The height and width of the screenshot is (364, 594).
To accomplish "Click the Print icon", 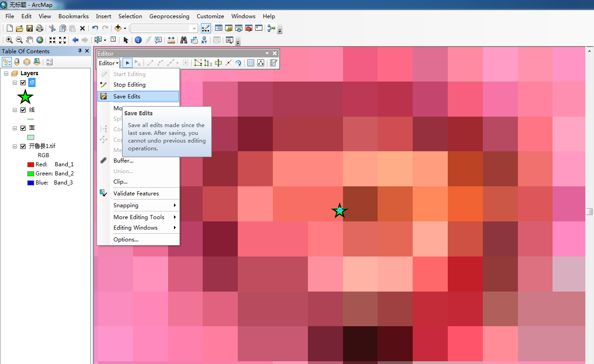I will pyautogui.click(x=40, y=28).
